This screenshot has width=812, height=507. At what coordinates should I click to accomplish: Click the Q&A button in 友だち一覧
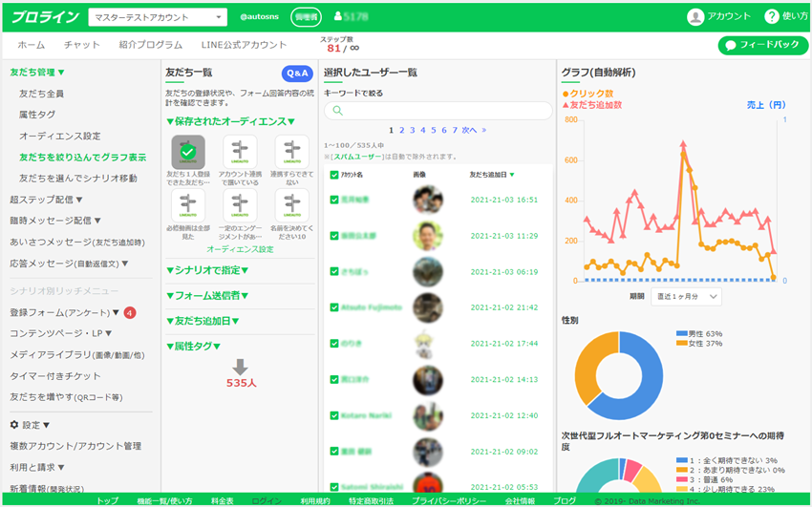point(297,74)
